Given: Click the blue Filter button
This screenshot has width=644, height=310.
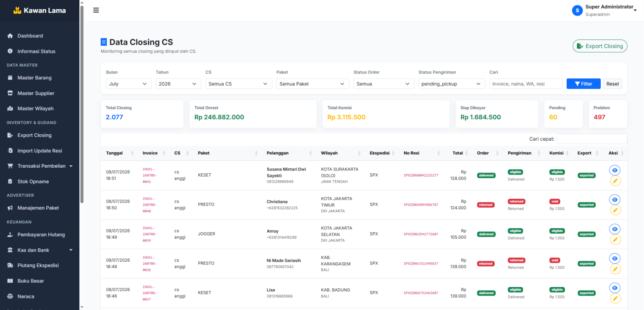Looking at the screenshot, I should (584, 84).
